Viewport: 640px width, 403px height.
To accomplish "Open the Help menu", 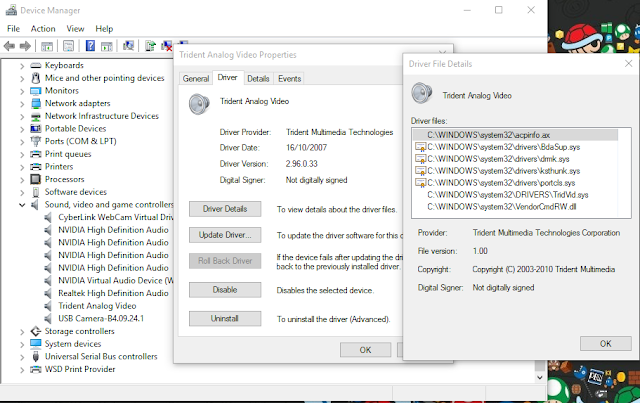I will 104,29.
